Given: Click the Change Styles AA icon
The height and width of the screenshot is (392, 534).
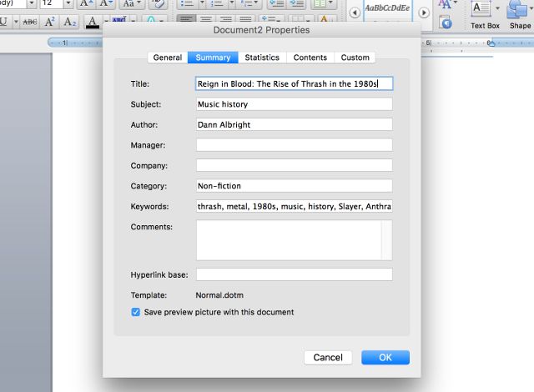Looking at the screenshot, I should (x=444, y=4).
